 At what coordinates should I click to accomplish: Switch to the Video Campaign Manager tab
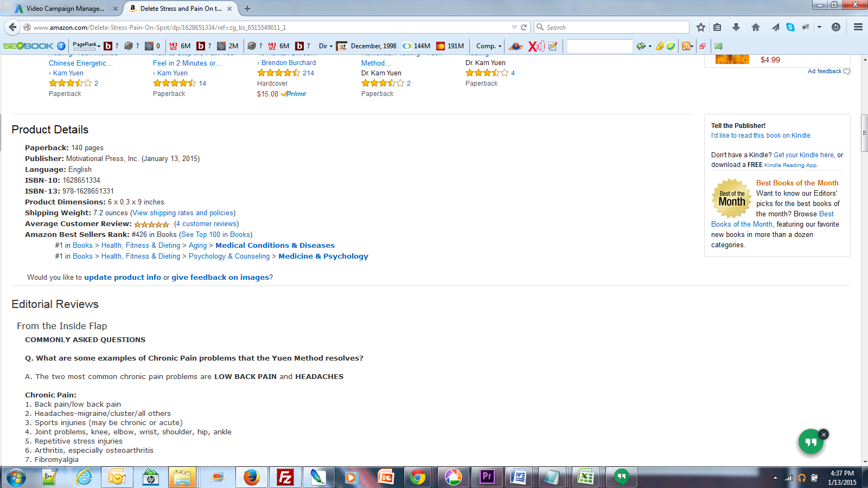(x=64, y=9)
